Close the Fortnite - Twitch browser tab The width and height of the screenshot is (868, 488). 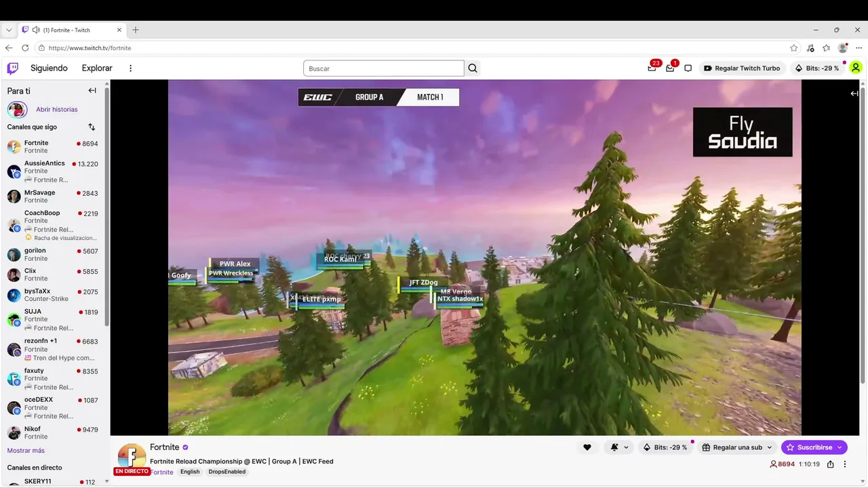pyautogui.click(x=119, y=30)
